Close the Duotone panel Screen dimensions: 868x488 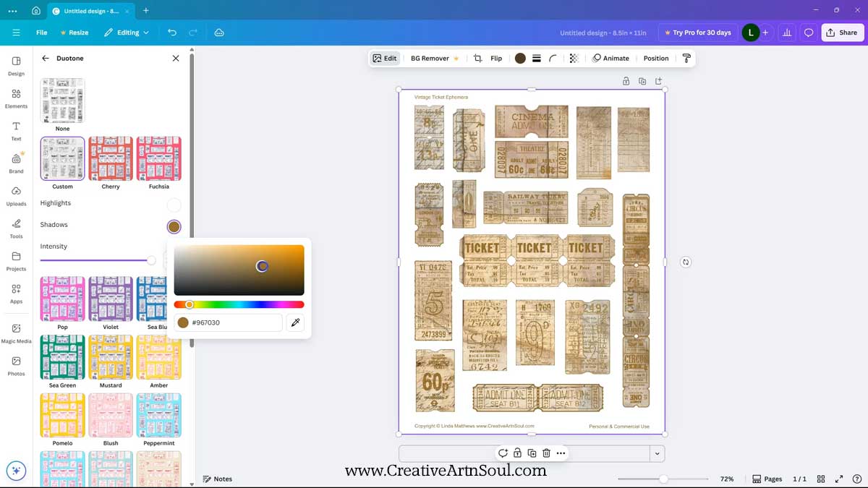(176, 58)
